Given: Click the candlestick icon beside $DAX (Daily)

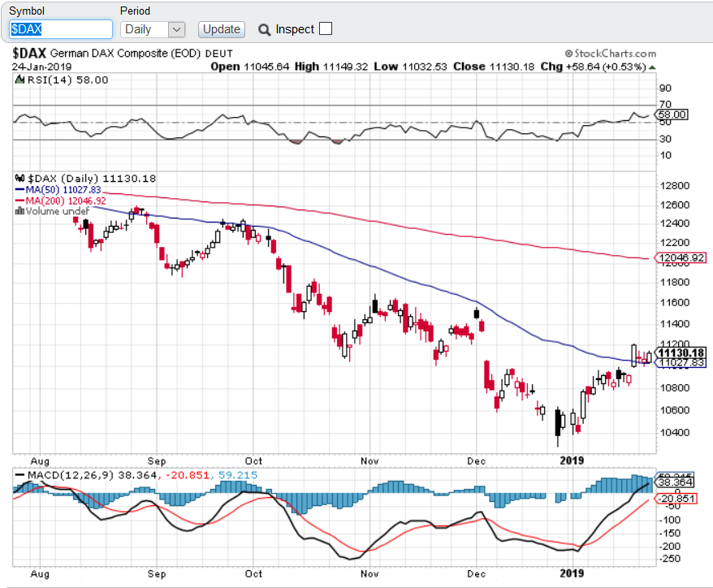Looking at the screenshot, I should point(19,179).
